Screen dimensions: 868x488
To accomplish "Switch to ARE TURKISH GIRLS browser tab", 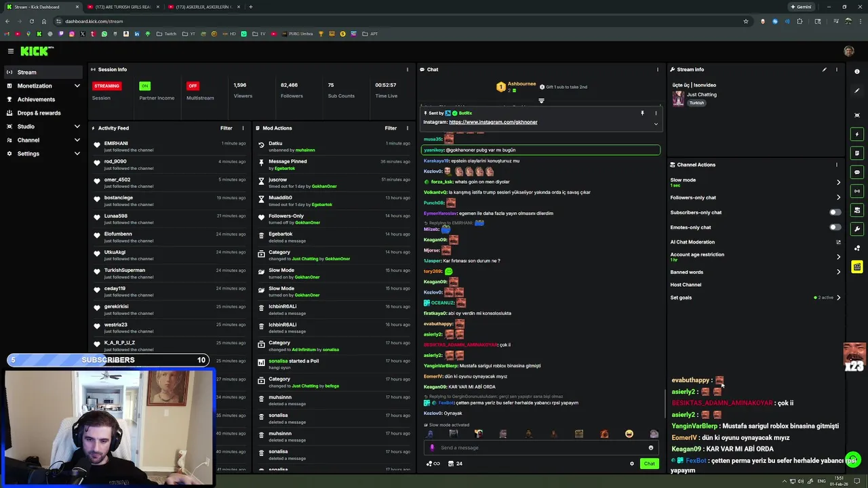I will 122,7.
